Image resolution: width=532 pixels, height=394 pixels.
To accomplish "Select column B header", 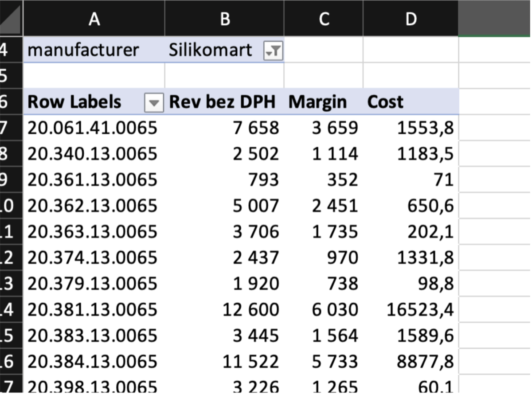I will click(224, 19).
